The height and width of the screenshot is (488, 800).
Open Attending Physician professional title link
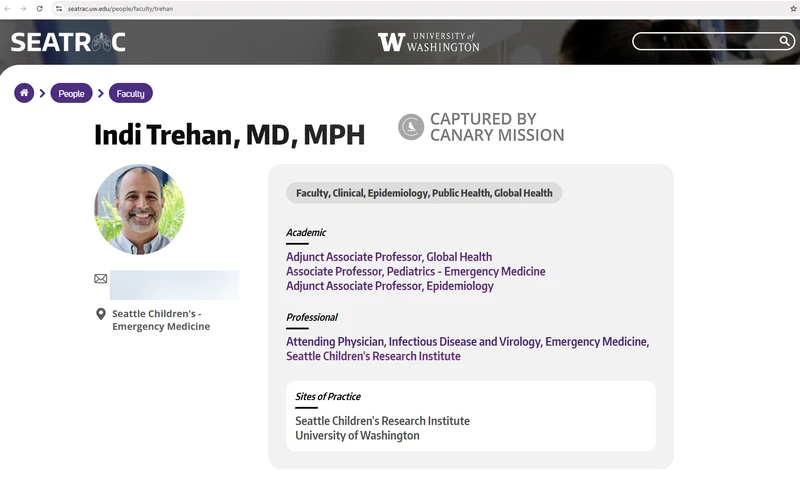(x=467, y=342)
